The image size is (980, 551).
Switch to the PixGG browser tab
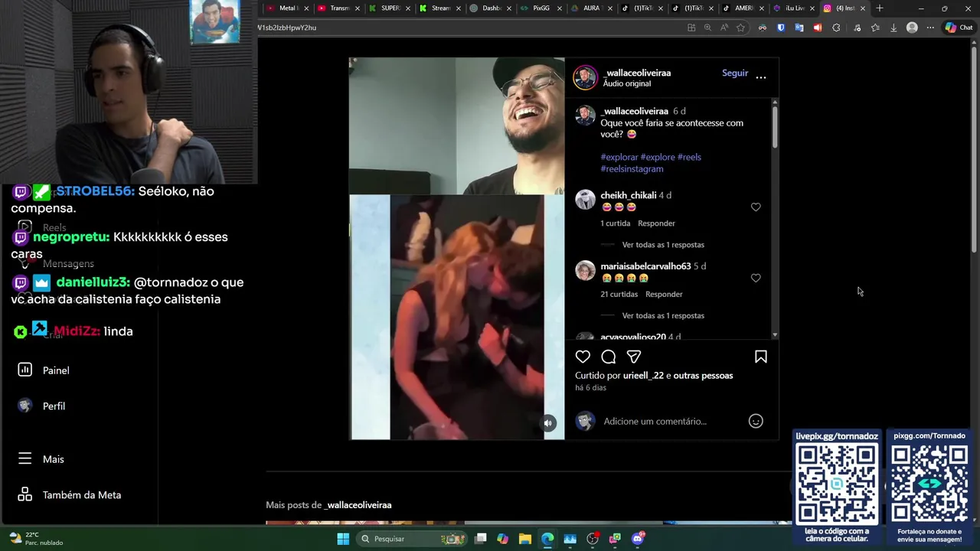(x=541, y=8)
